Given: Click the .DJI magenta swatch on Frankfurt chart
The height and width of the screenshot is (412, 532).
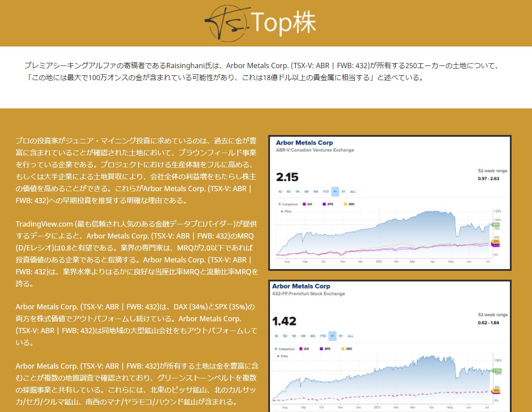Looking at the screenshot, I should (x=301, y=349).
